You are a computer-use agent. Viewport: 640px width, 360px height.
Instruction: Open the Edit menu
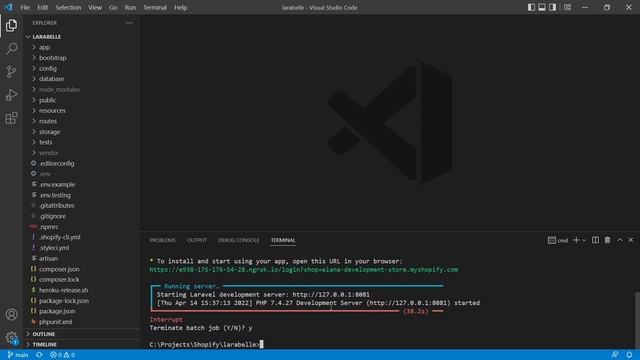(x=42, y=7)
